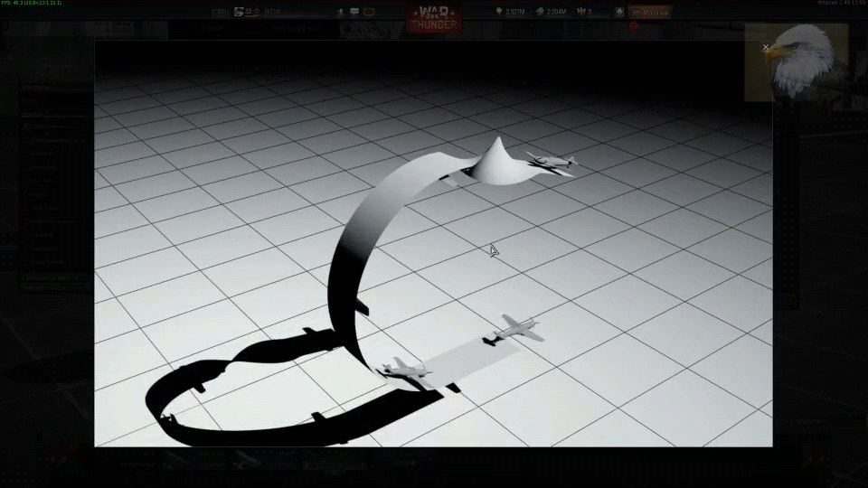Click the Друзья section in the contacts panel

[x=33, y=115]
